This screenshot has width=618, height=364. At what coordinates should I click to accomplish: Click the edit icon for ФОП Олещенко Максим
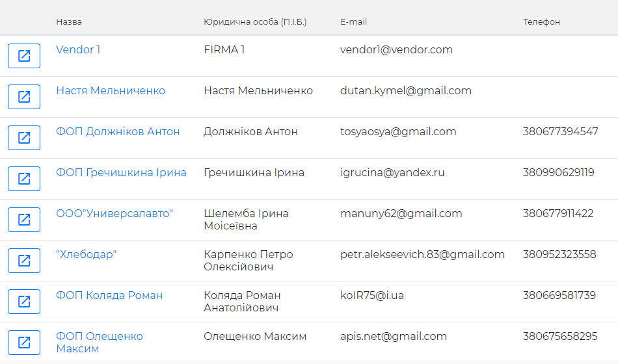pyautogui.click(x=24, y=343)
